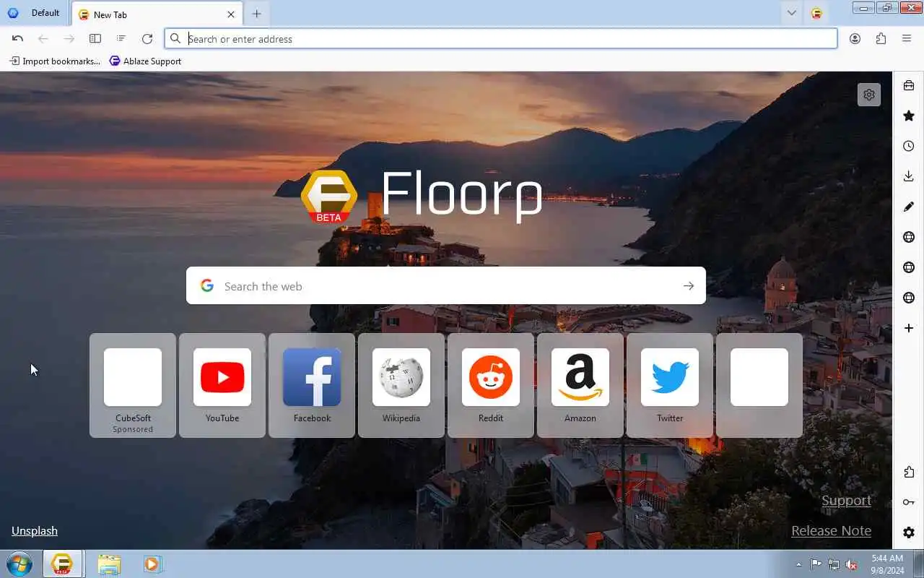The height and width of the screenshot is (578, 924).
Task: Open a new tab with plus button
Action: pos(256,14)
